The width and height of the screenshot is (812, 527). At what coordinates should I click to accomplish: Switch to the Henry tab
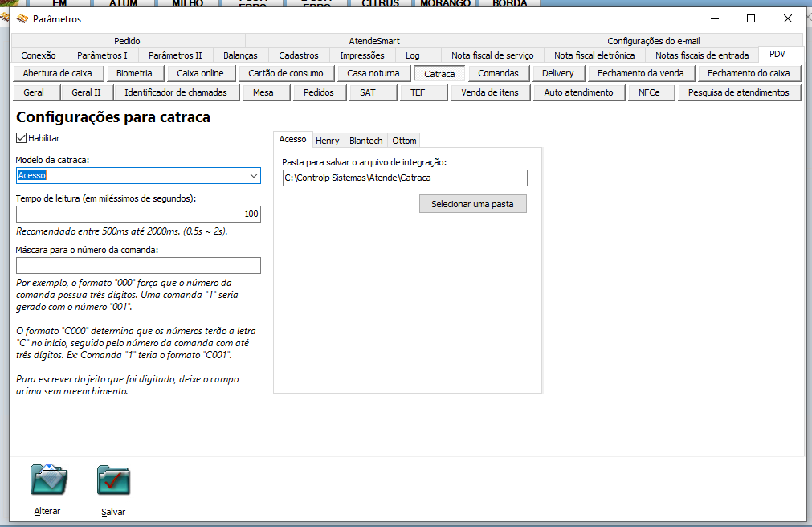click(x=327, y=140)
